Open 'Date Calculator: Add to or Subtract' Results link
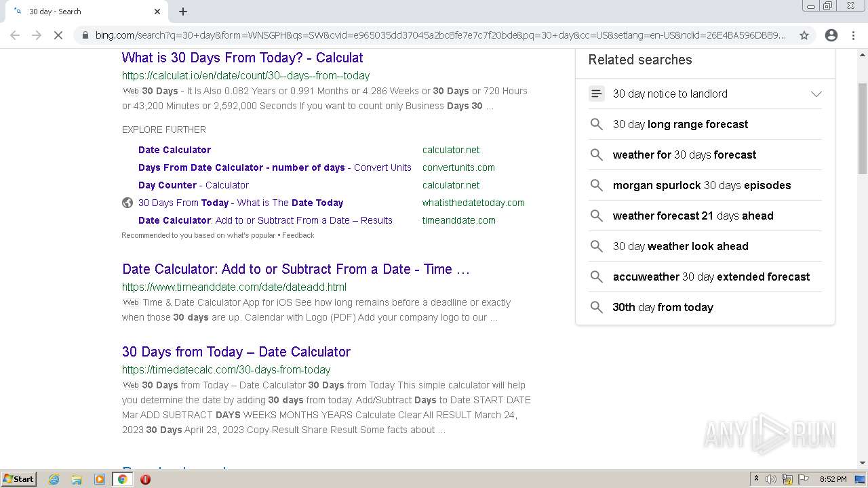Viewport: 868px width, 488px height. tap(265, 220)
